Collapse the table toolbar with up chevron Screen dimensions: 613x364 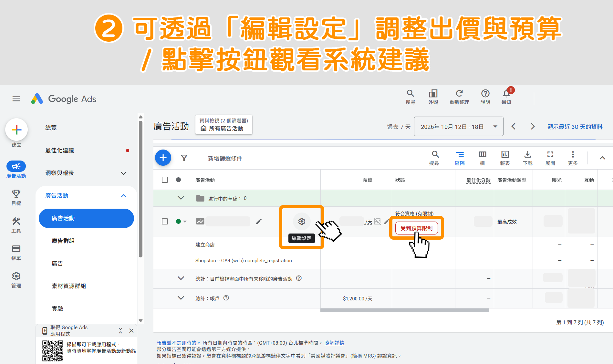pyautogui.click(x=602, y=158)
